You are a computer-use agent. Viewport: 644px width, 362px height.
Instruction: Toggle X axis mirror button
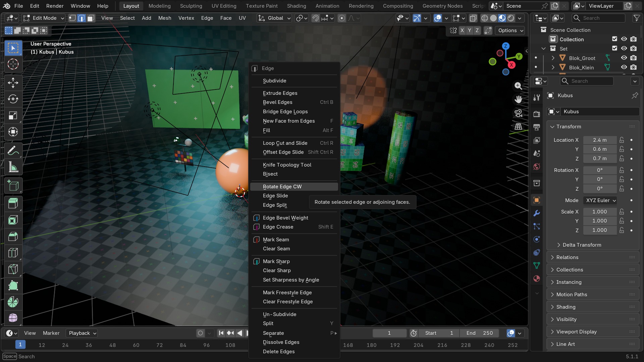pyautogui.click(x=462, y=31)
